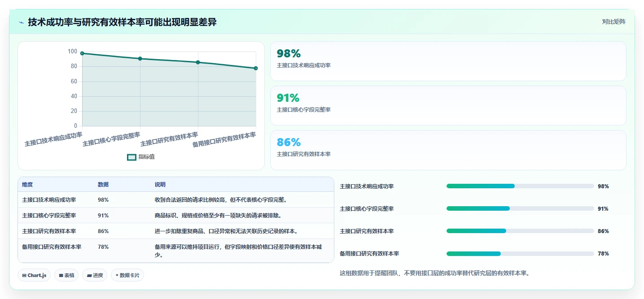The image size is (644, 299).
Task: Click the 91% value in table
Action: (103, 216)
